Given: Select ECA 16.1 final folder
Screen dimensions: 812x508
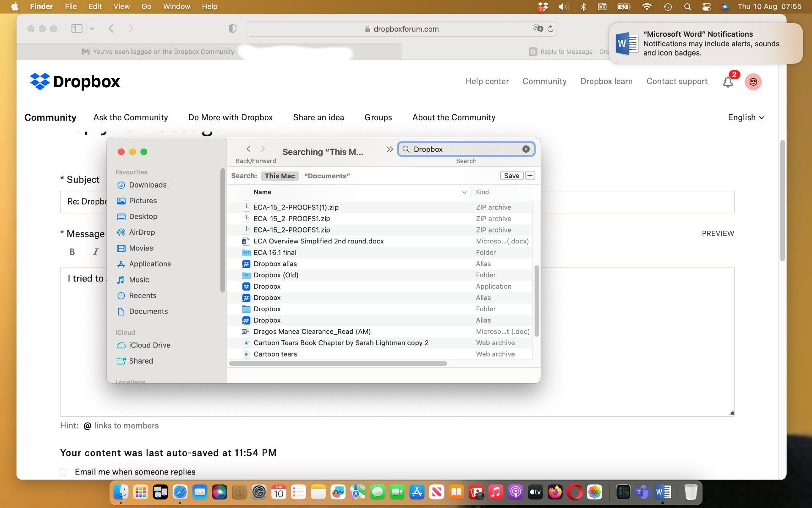Looking at the screenshot, I should (x=380, y=252).
